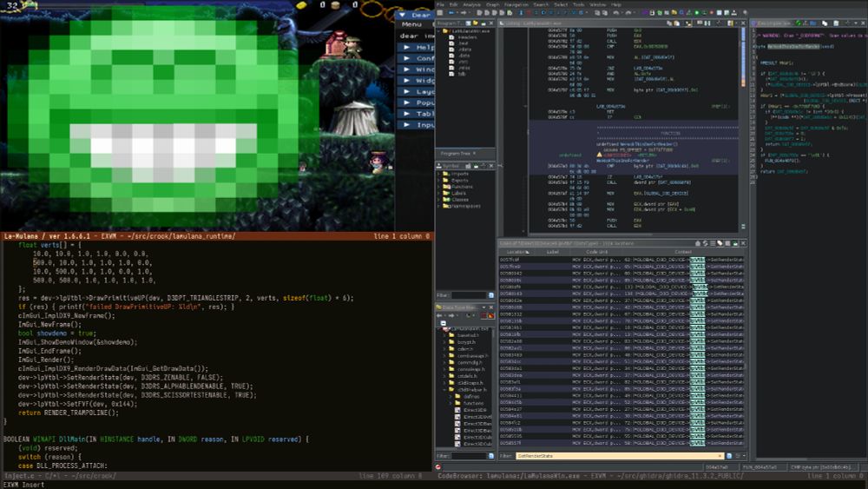Expand the Exports folder in Symbol Tree
Image resolution: width=868 pixels, height=489 pixels.
pos(439,181)
